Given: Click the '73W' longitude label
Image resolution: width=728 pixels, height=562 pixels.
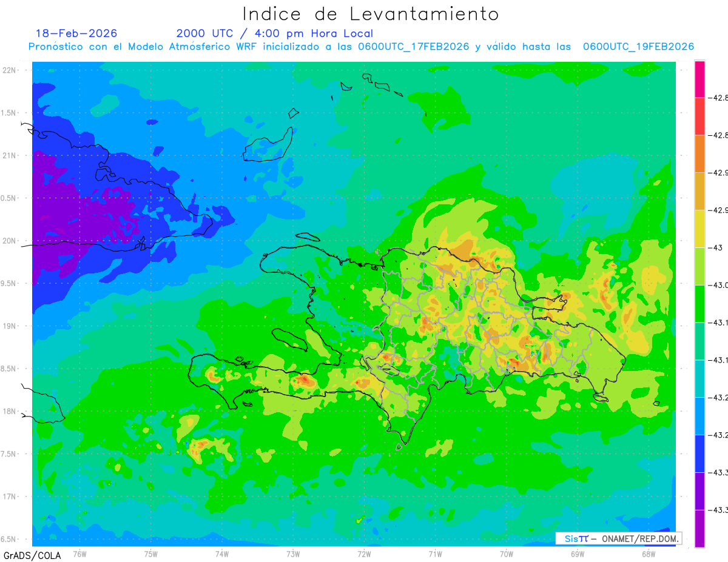Looking at the screenshot, I should point(293,554).
